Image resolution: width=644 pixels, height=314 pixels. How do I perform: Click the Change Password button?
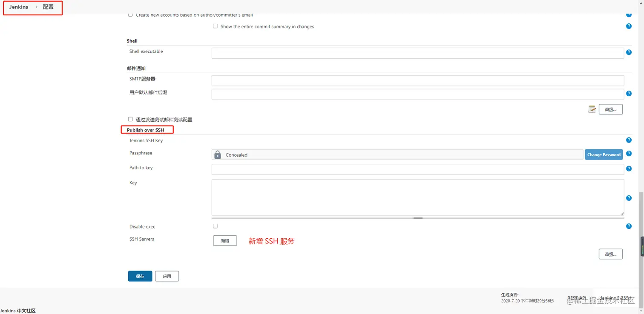tap(604, 154)
